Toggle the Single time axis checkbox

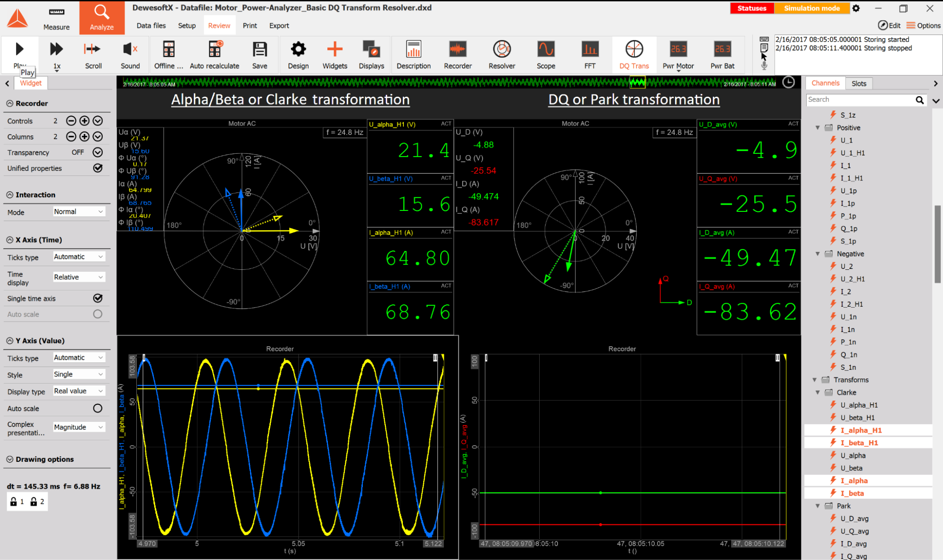[98, 298]
